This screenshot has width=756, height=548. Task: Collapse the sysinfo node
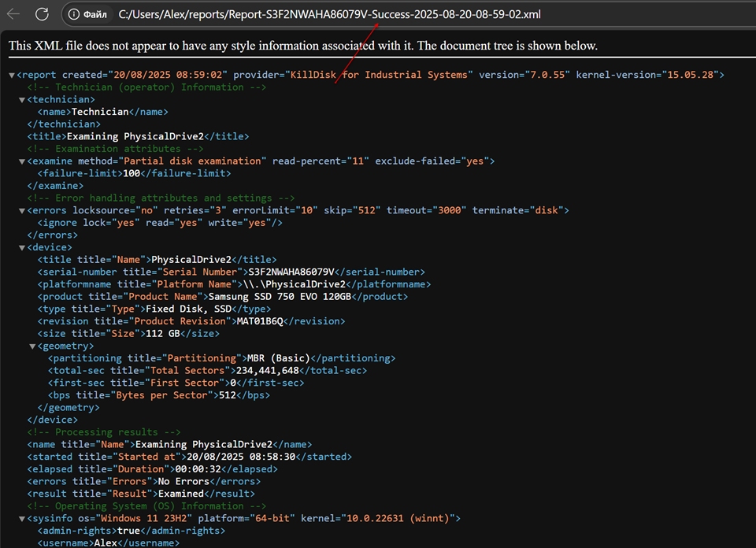click(x=22, y=519)
